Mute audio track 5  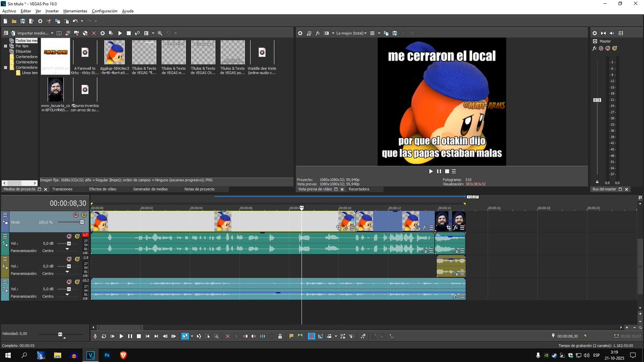(x=69, y=236)
